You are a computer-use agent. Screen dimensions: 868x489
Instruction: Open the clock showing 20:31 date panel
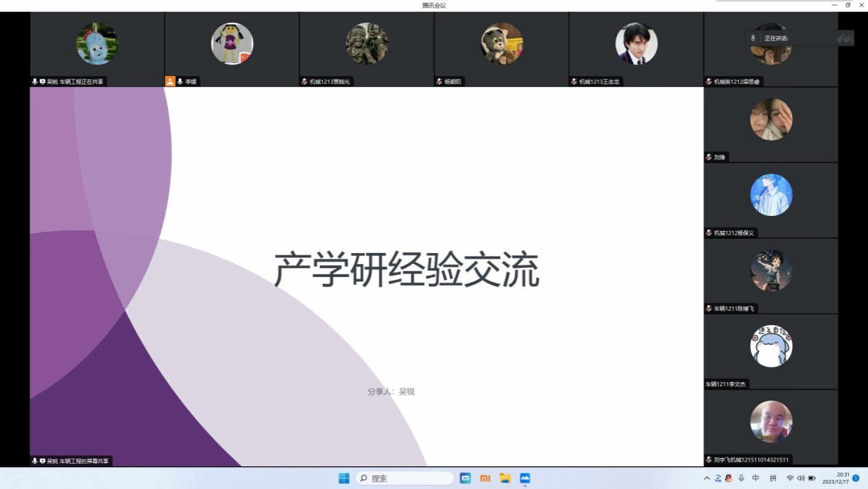841,478
